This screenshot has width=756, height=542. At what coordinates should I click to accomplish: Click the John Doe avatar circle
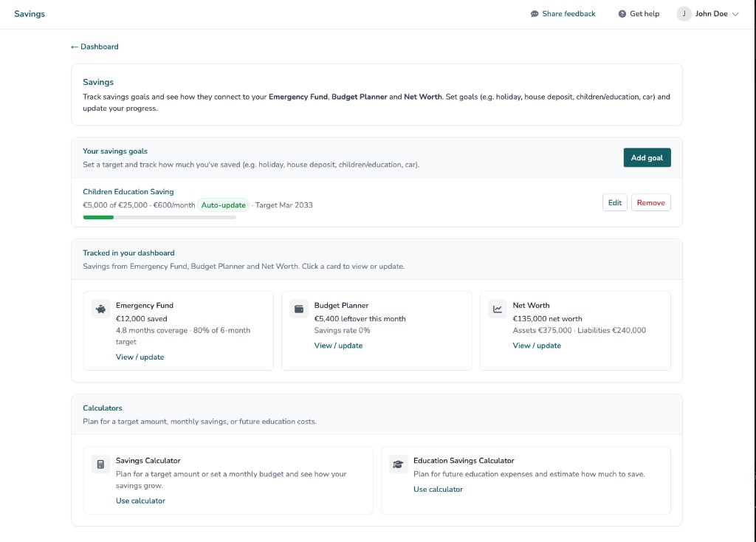point(683,13)
